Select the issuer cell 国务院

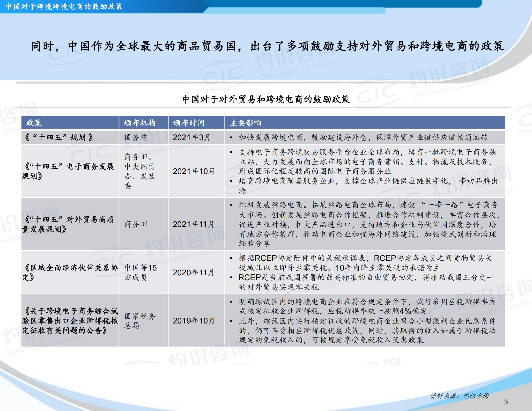click(144, 138)
